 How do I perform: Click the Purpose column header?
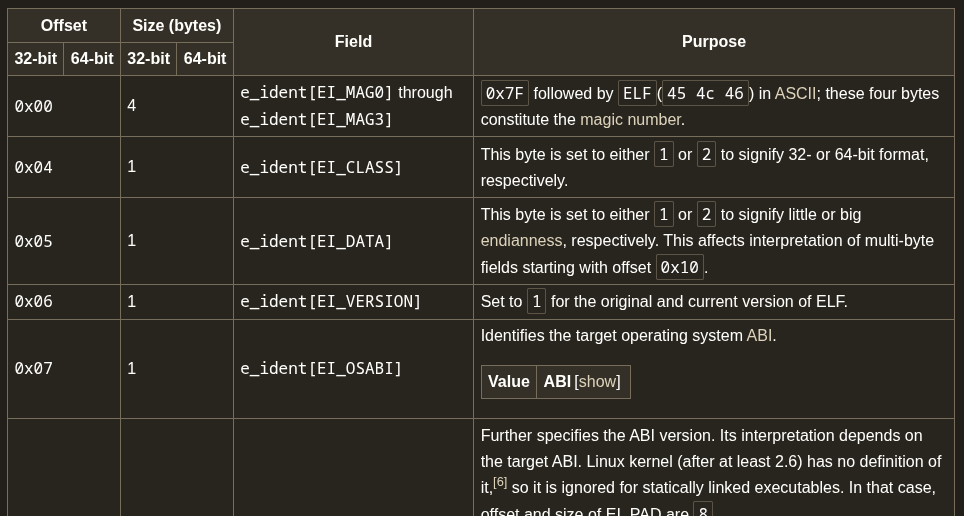[714, 42]
